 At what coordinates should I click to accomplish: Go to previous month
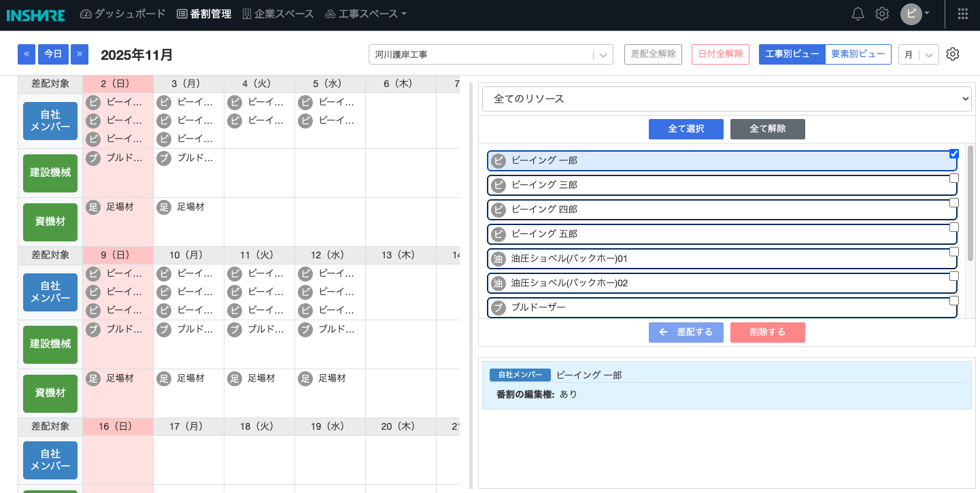27,54
